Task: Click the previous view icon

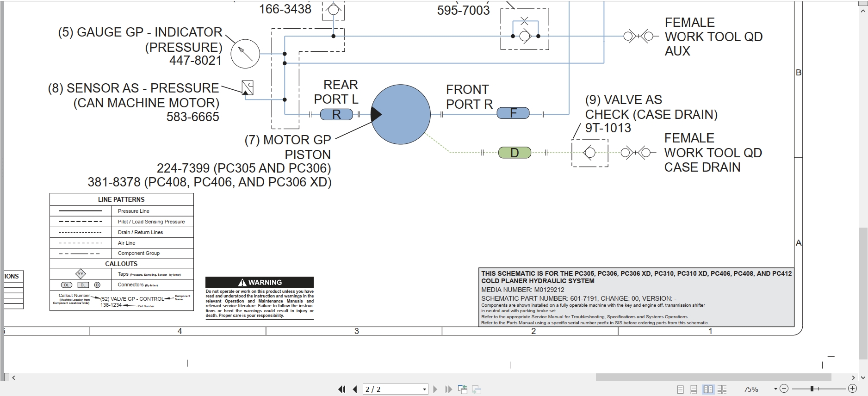Action: (x=463, y=390)
